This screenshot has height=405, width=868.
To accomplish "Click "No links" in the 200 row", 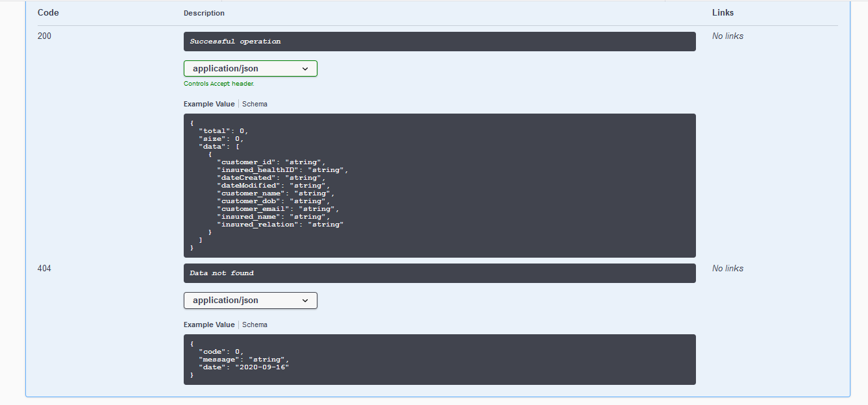I will click(727, 36).
